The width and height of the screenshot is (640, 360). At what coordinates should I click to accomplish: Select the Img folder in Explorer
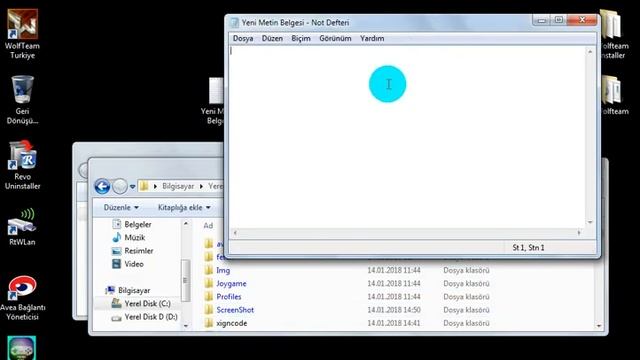(223, 270)
